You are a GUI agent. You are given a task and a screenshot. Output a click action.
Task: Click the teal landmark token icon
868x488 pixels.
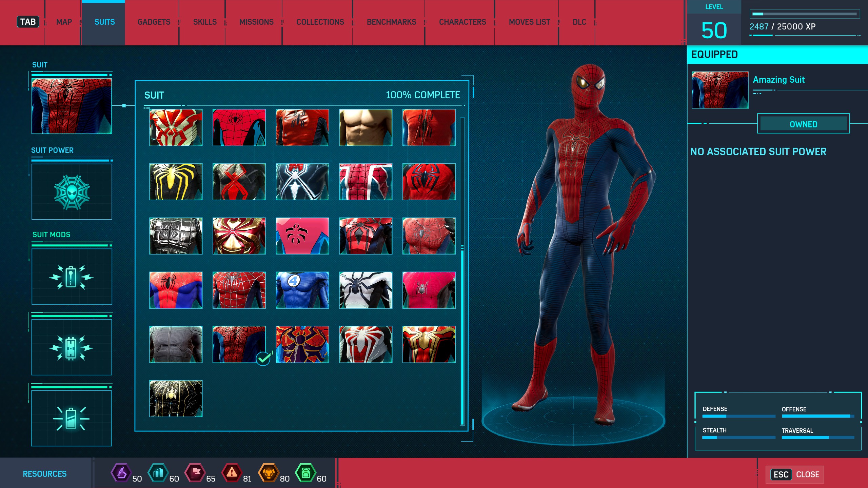point(158,472)
